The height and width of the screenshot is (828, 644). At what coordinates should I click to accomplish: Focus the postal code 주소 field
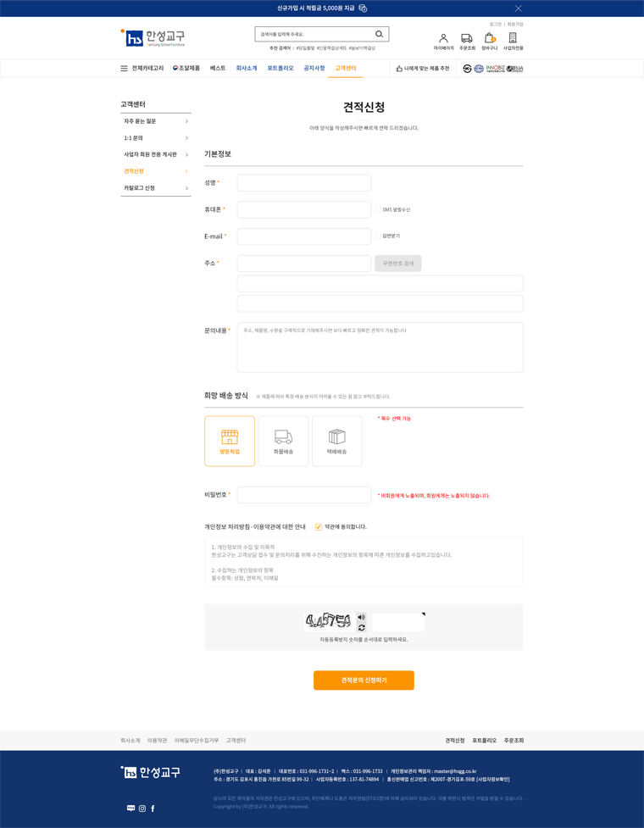(304, 263)
